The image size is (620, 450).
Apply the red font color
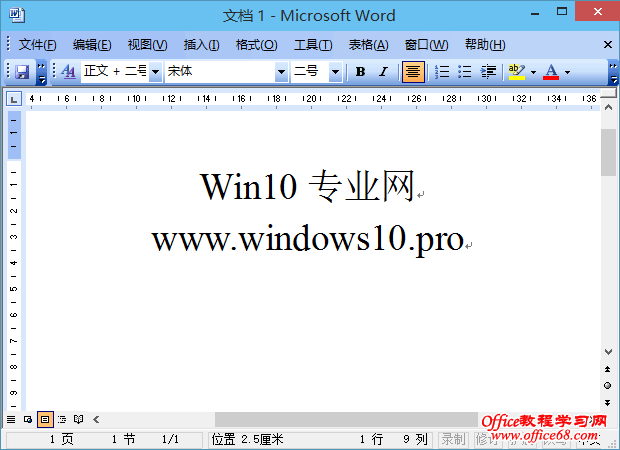click(x=551, y=72)
